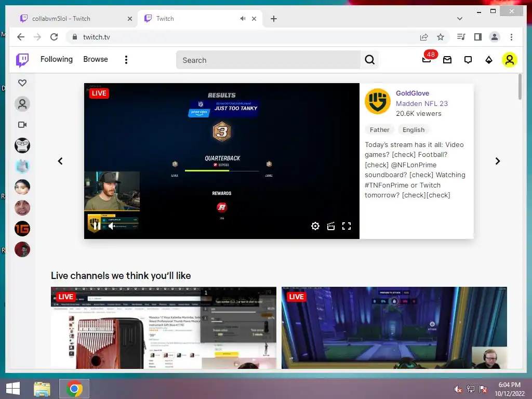Click the recommended channels camera icon

coord(22,125)
